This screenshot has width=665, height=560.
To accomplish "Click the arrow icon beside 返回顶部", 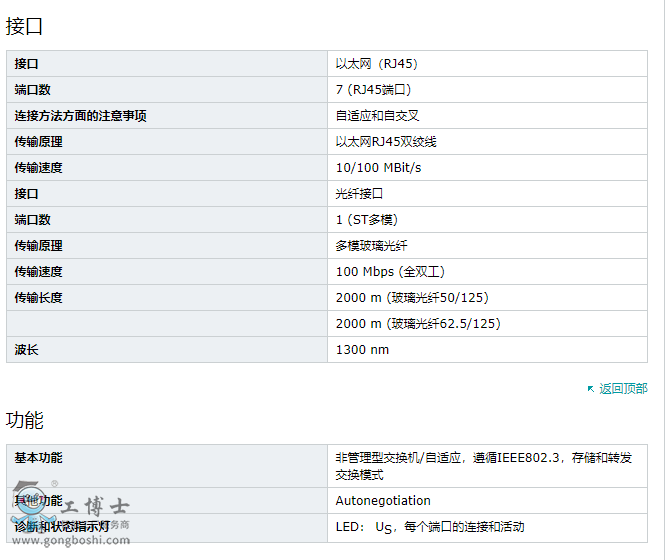I will [x=591, y=389].
